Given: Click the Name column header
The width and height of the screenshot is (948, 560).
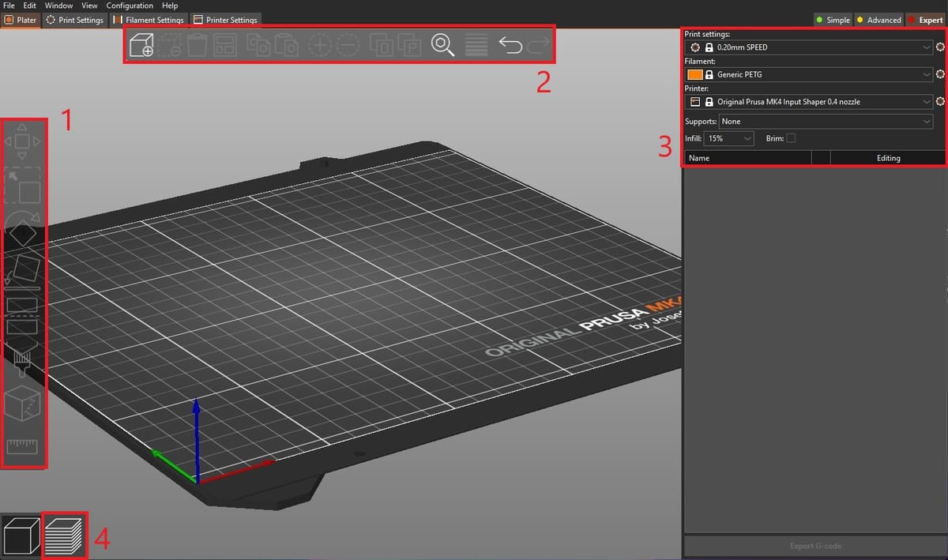Looking at the screenshot, I should [x=748, y=158].
